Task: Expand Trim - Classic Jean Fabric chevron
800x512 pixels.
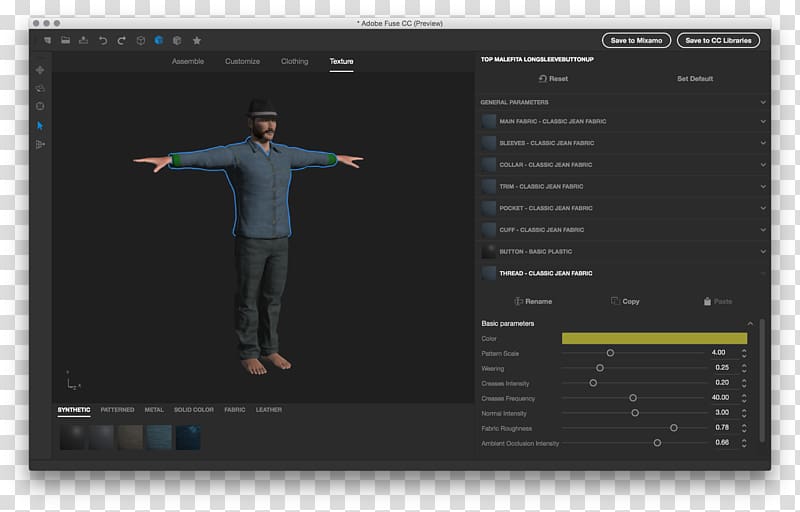Action: click(x=763, y=186)
